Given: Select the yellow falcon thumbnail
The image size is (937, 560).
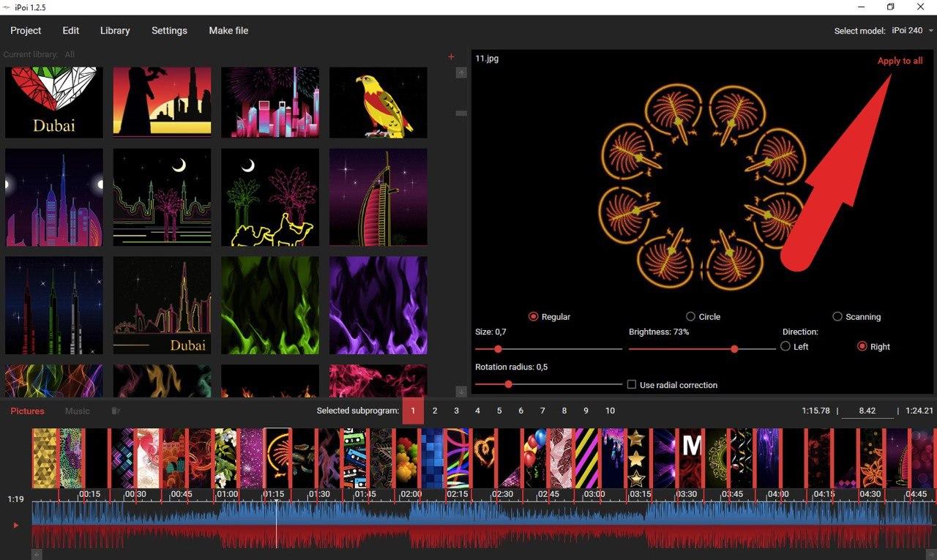Looking at the screenshot, I should tap(378, 102).
